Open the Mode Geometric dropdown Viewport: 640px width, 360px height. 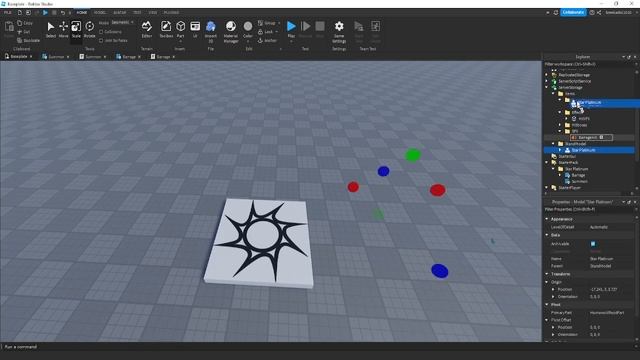coord(122,22)
